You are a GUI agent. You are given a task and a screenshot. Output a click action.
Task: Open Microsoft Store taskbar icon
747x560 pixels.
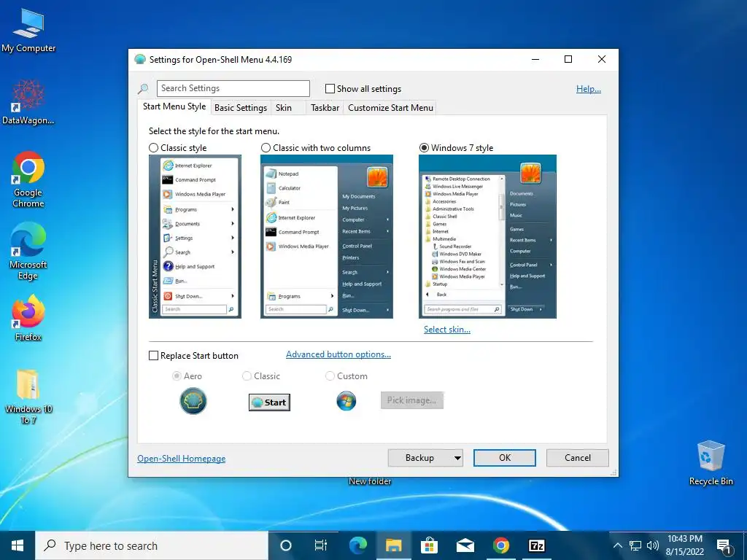[x=429, y=545]
